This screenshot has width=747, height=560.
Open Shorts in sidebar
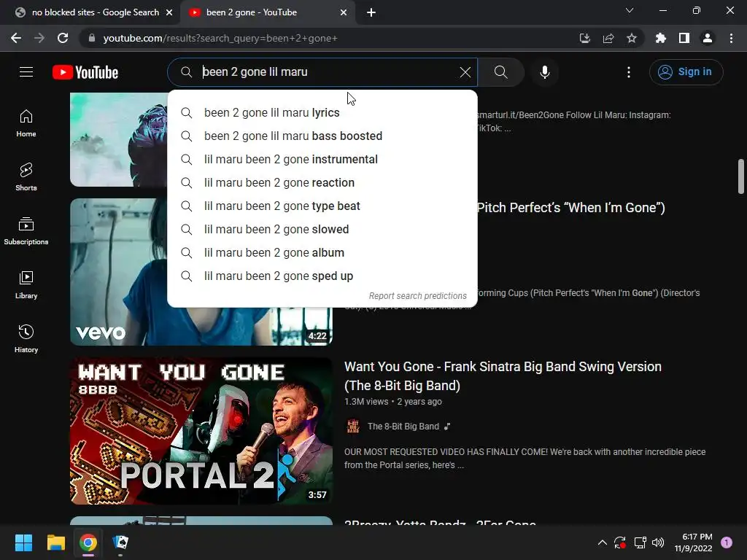tap(26, 177)
